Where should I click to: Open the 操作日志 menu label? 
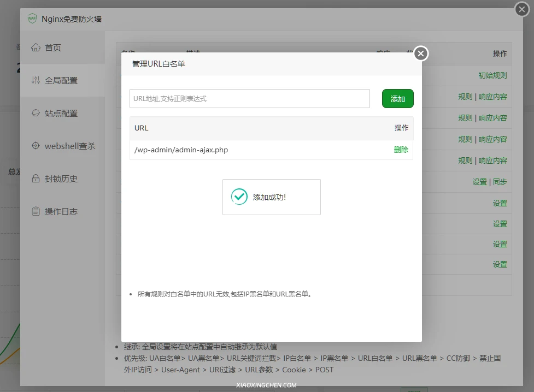click(x=61, y=211)
